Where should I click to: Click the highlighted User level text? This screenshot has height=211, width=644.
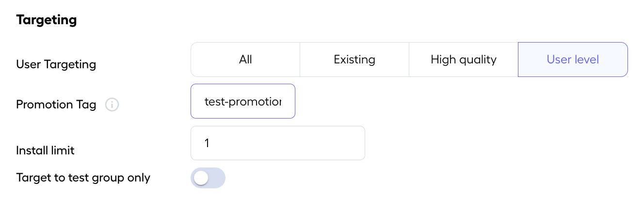click(x=573, y=60)
